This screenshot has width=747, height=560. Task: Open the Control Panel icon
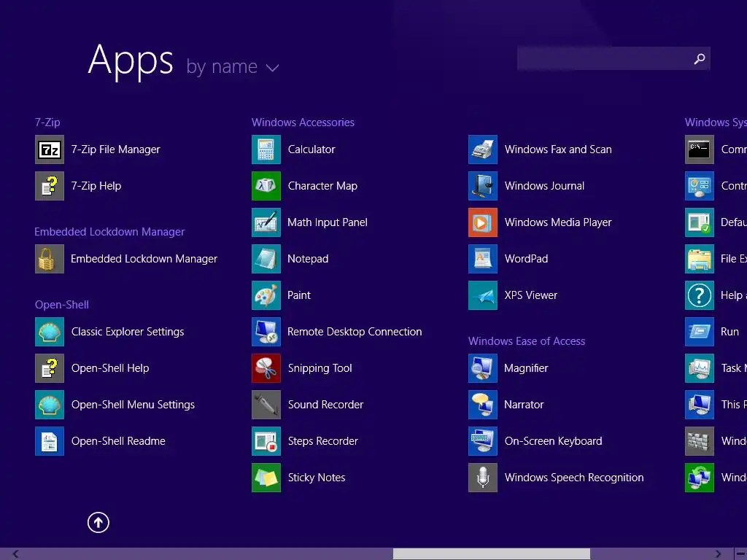[700, 186]
